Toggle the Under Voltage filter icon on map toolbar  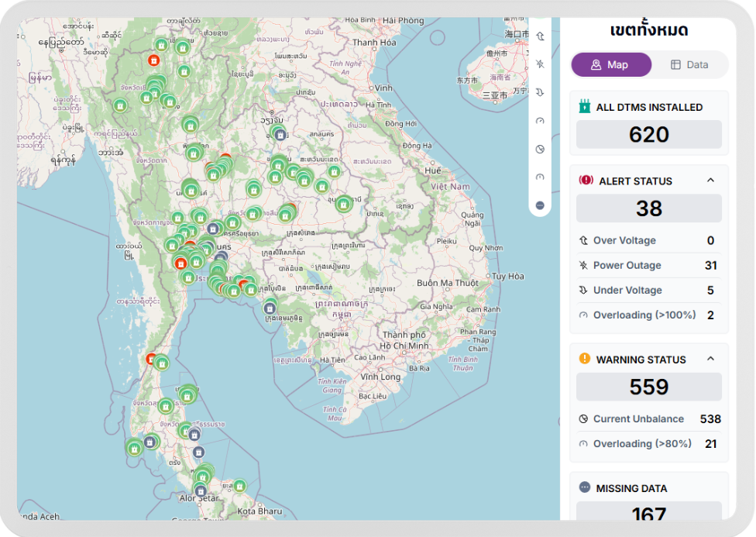pos(540,92)
